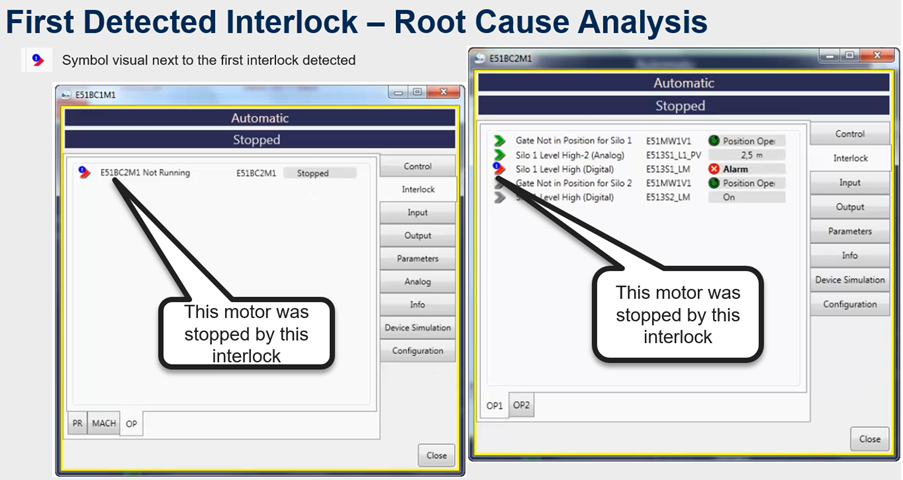Click Stopped state banner in E51BC2M1 window
The width and height of the screenshot is (903, 480).
tap(684, 105)
